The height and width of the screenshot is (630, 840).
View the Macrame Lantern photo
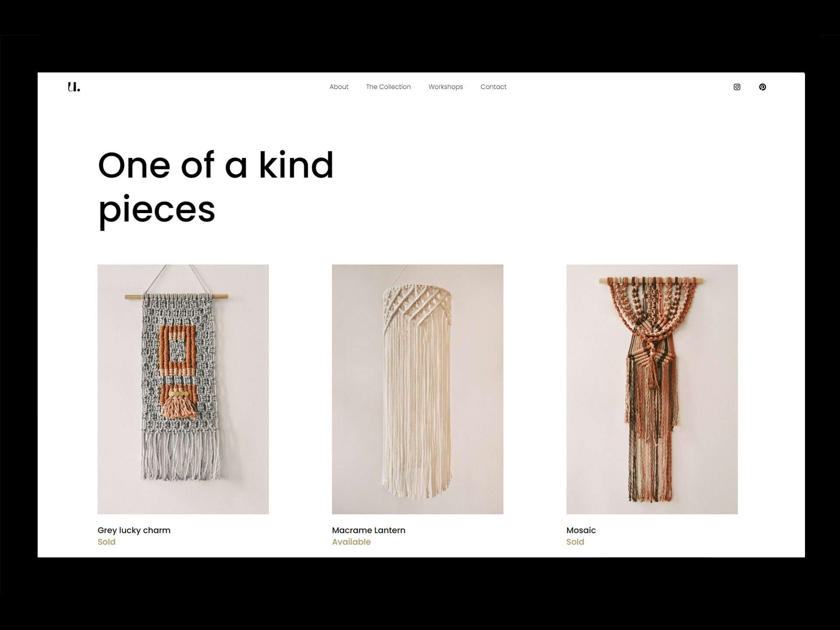point(417,389)
